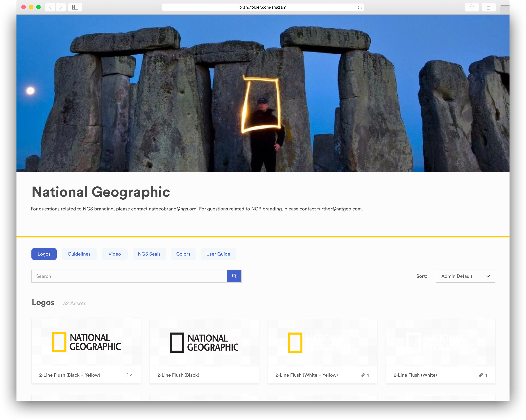This screenshot has height=420, width=526.
Task: Click the Stonehenge banner image
Action: [263, 93]
